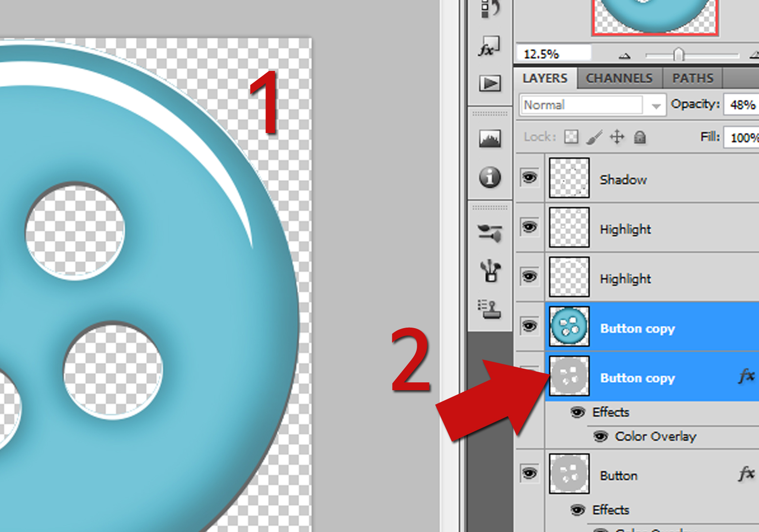Click Effects label under Button copy
The image size is (759, 532).
[x=611, y=412]
